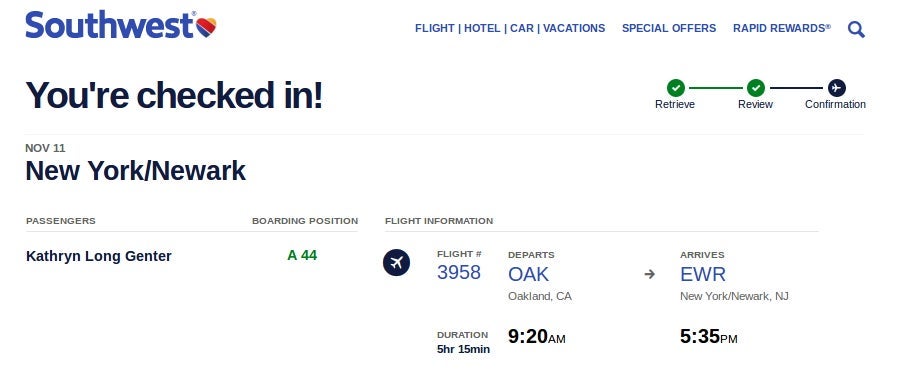Click the Southwest heart logo
Screen dimensions: 898x369
point(206,27)
